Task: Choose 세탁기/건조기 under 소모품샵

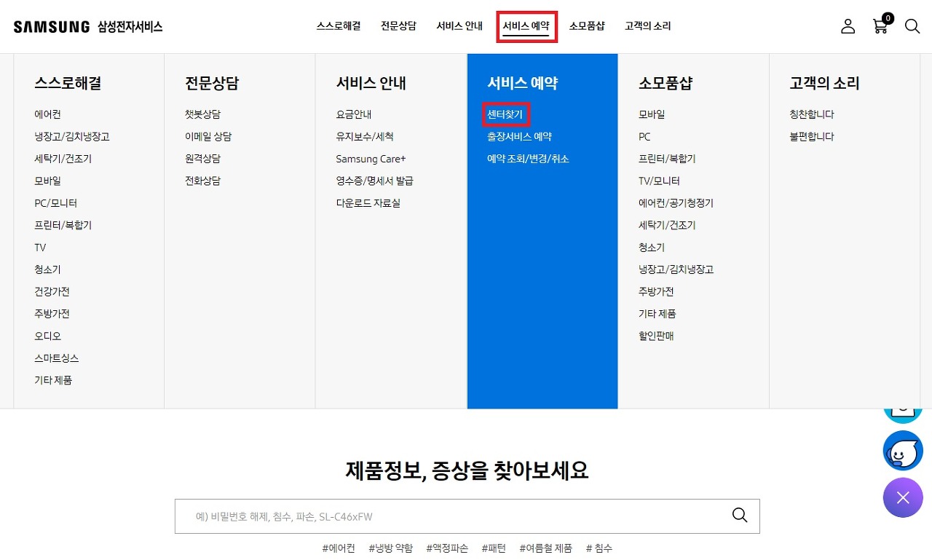Action: 667,225
